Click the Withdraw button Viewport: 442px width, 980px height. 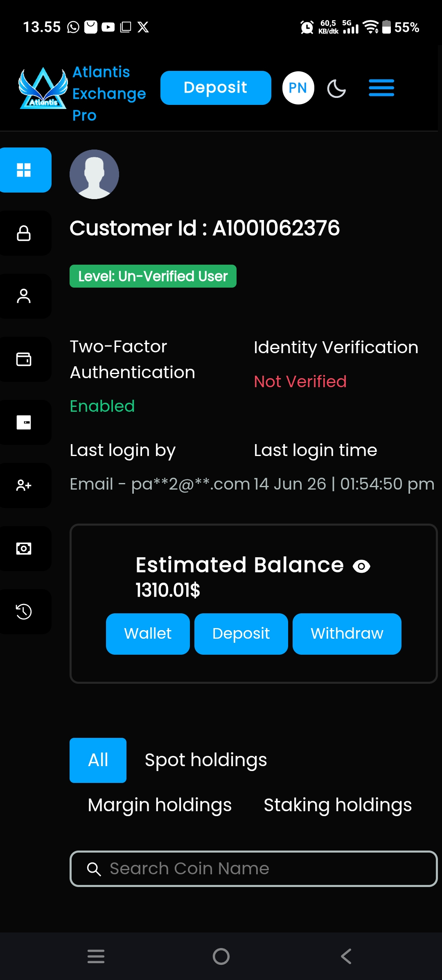click(x=347, y=634)
